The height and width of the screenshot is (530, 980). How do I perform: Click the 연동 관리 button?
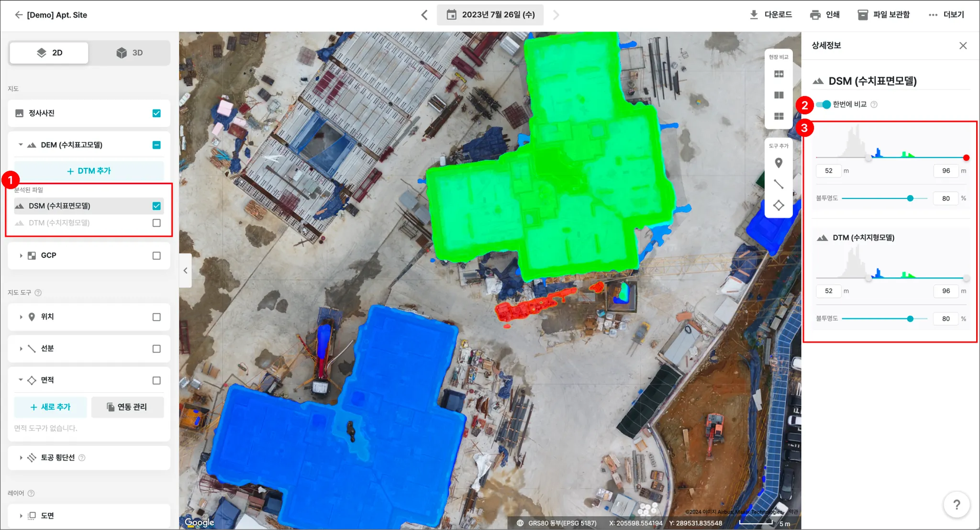[x=127, y=407]
